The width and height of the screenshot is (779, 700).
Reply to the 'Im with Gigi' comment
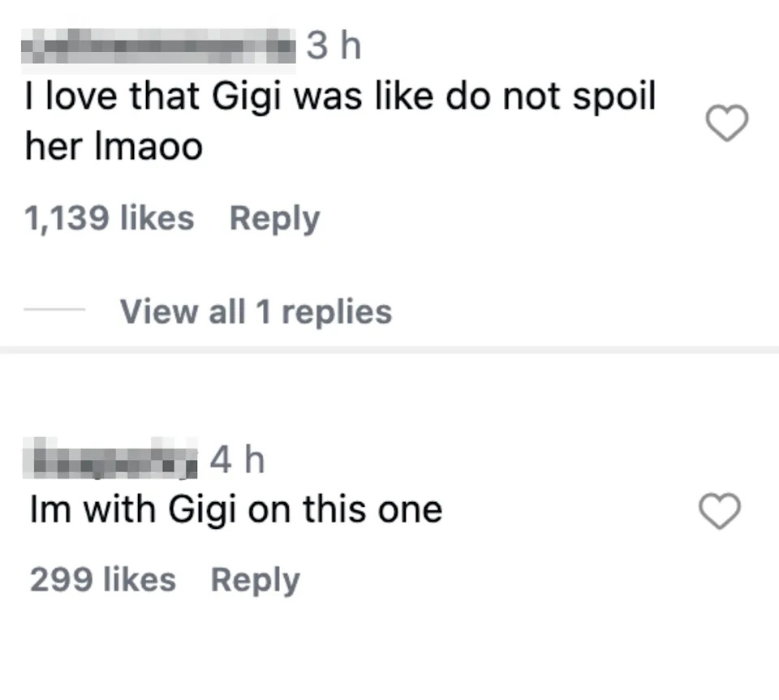coord(254,578)
